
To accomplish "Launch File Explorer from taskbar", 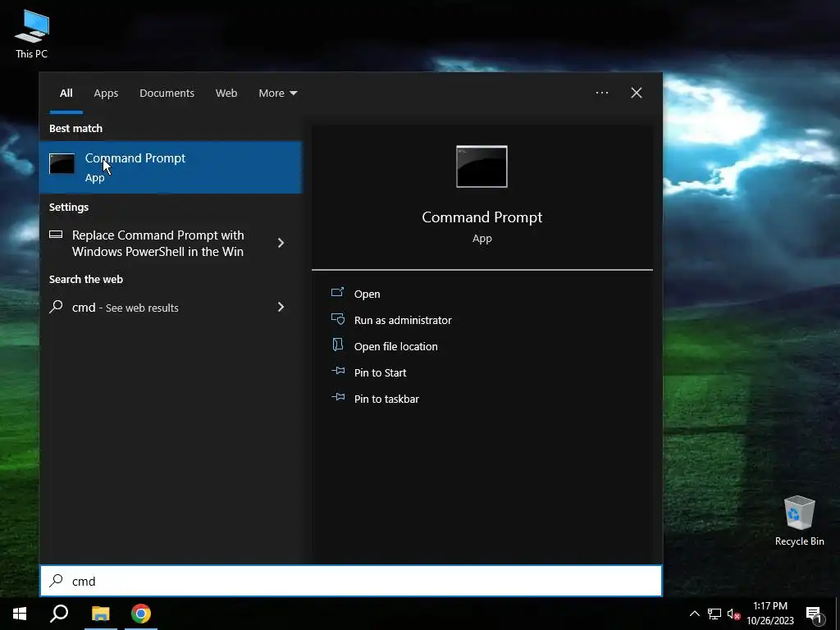I will pos(100,614).
